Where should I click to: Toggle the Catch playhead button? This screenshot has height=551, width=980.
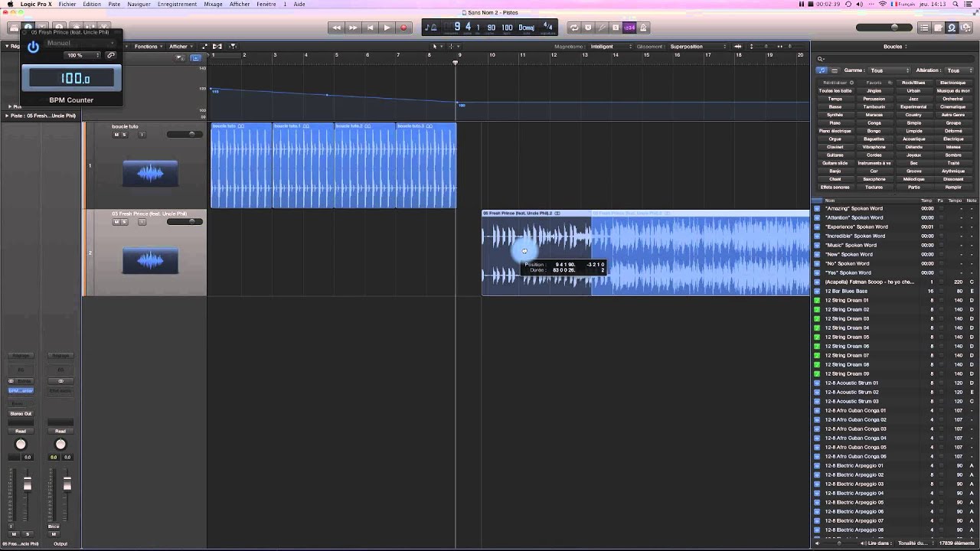[233, 46]
